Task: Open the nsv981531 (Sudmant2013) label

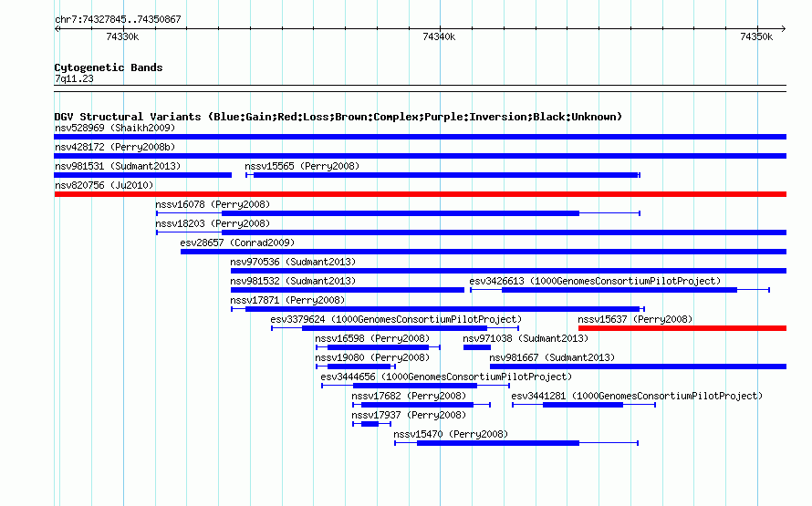Action: (x=118, y=166)
